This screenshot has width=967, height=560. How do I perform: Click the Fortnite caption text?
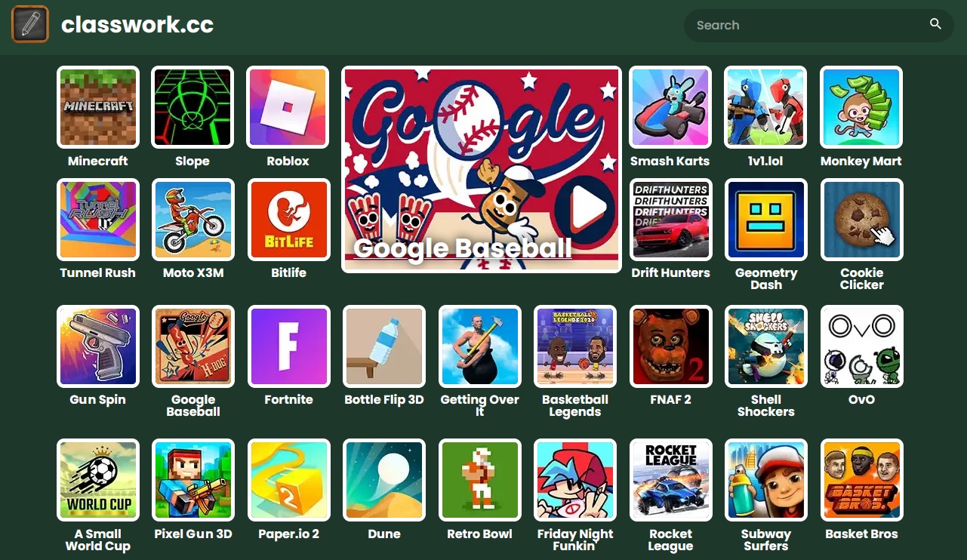(x=288, y=399)
